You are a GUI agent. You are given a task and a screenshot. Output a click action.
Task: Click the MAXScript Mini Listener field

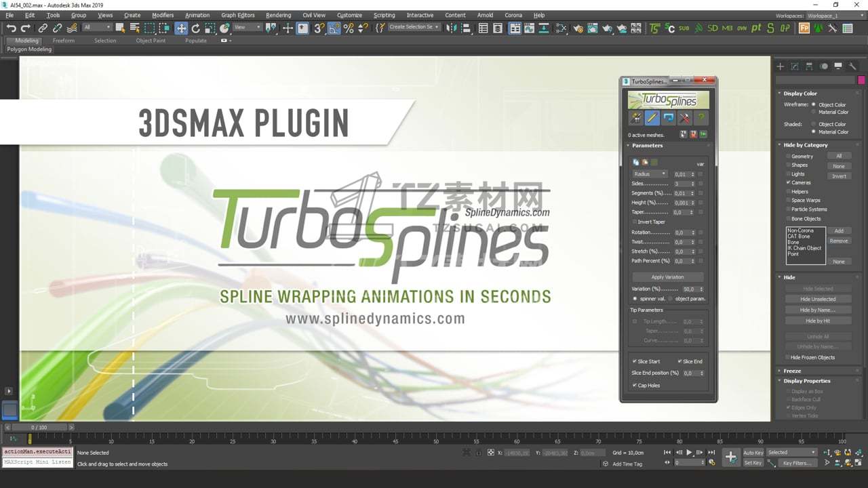coord(37,462)
